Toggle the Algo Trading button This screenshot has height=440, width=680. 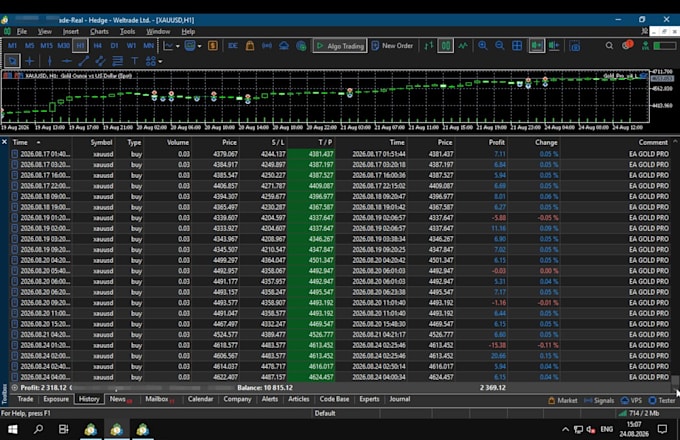coord(340,46)
